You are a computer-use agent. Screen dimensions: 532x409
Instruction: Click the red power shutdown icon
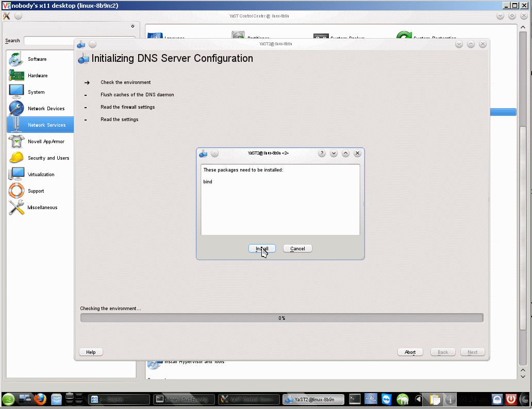[x=511, y=399]
